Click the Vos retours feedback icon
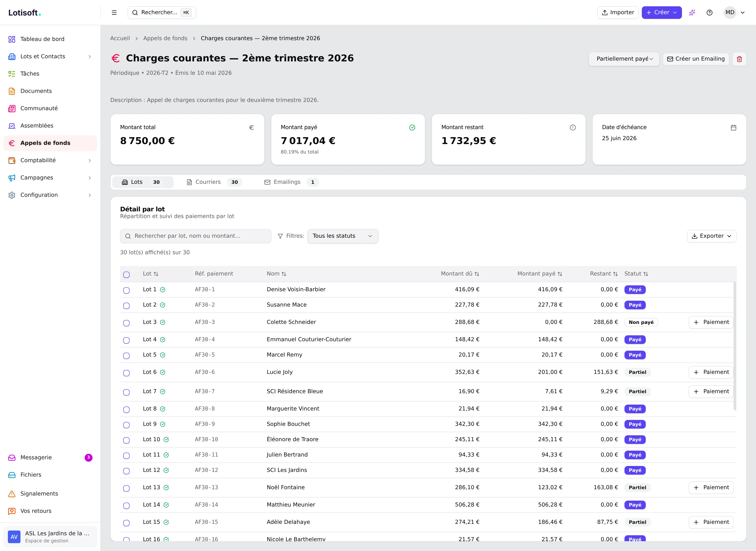Image resolution: width=756 pixels, height=551 pixels. point(12,511)
